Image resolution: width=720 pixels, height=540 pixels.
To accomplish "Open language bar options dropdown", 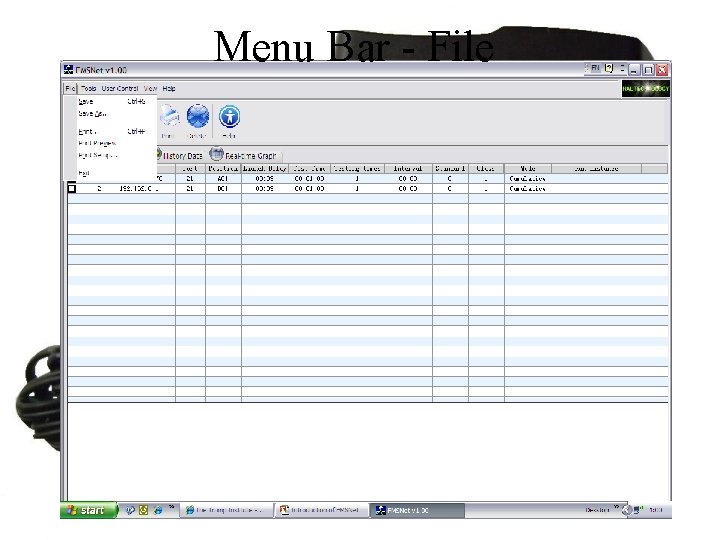I will click(623, 69).
